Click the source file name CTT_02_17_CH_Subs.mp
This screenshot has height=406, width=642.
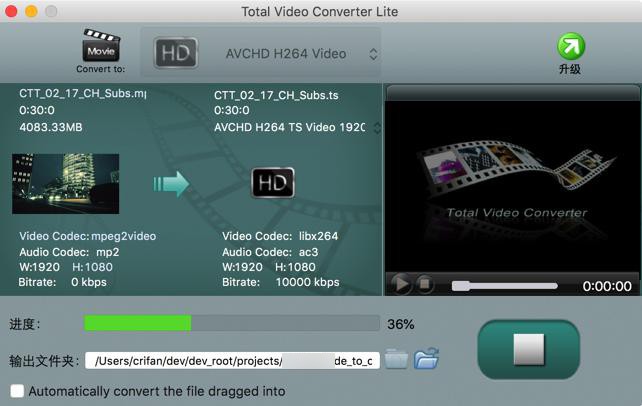point(82,94)
